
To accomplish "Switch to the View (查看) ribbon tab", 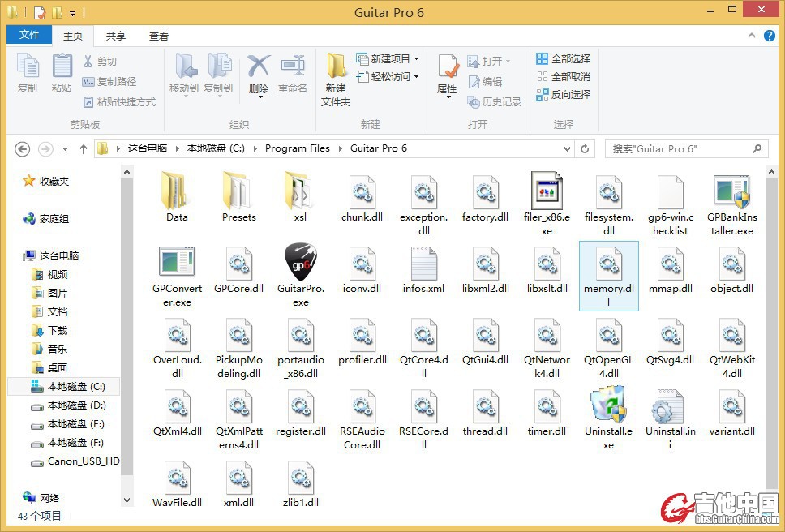I will (159, 36).
